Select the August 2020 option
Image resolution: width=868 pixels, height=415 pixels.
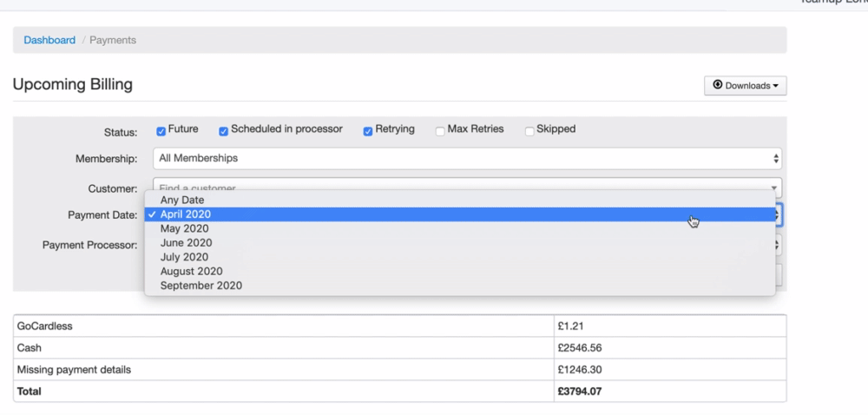191,271
